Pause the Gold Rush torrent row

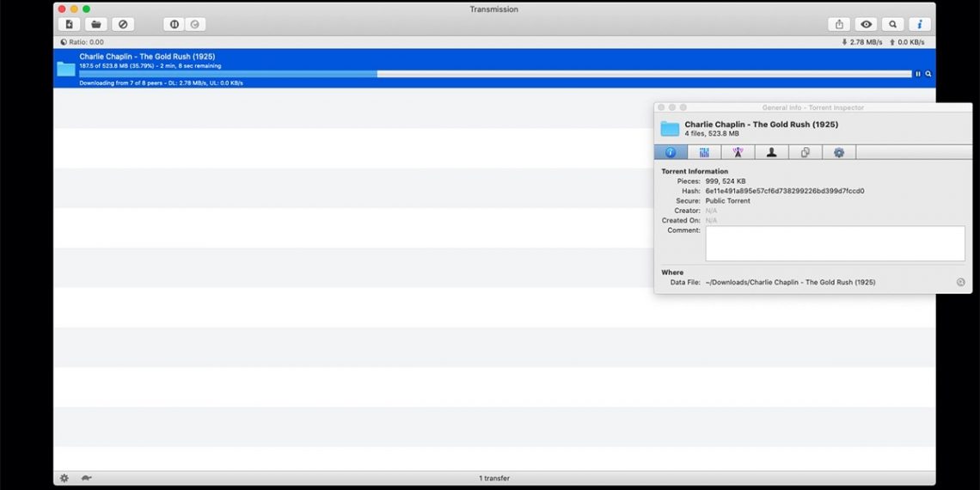coord(918,74)
